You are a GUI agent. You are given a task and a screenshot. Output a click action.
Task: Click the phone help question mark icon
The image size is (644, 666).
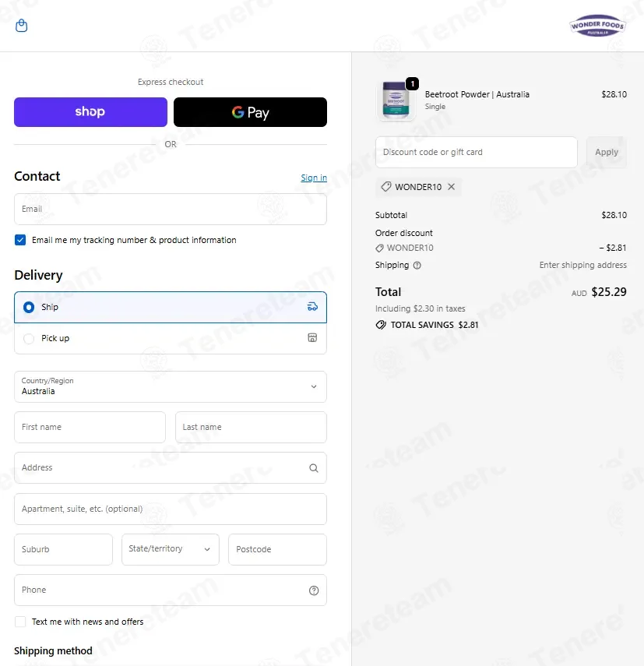pos(314,590)
